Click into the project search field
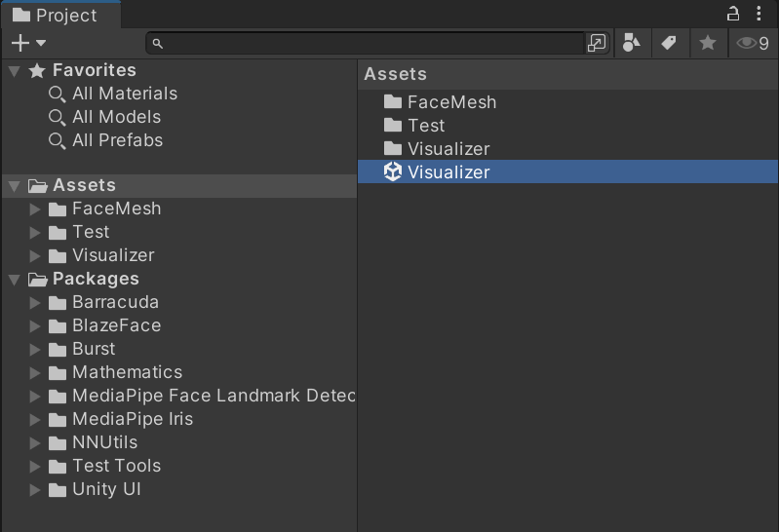The image size is (779, 532). (368, 43)
